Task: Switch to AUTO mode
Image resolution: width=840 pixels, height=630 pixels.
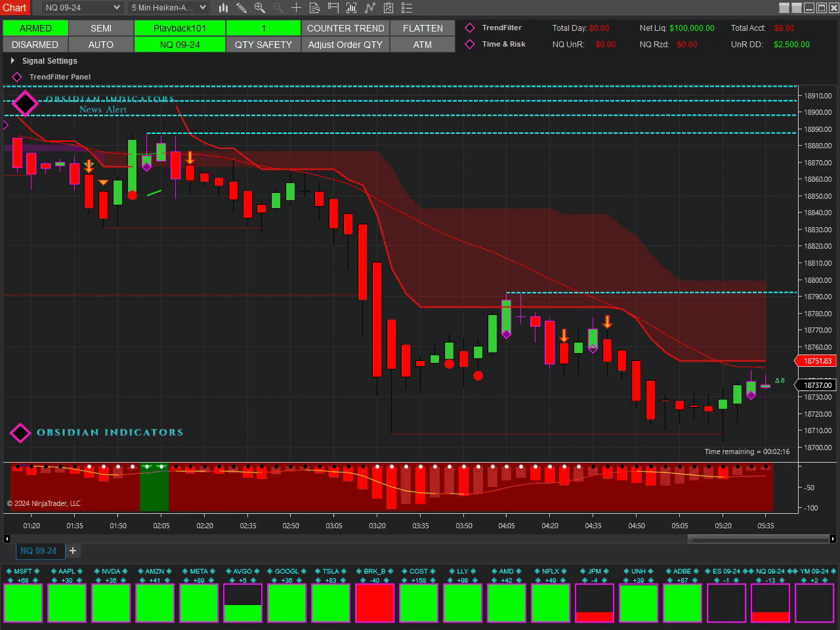Action: [x=100, y=44]
